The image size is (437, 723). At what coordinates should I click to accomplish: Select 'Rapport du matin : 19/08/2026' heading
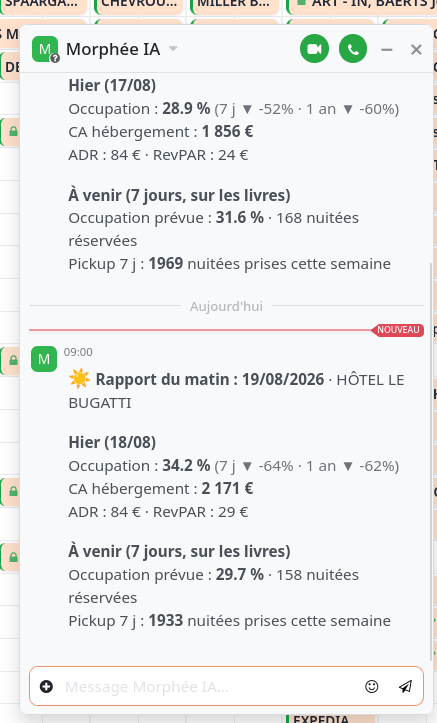[x=210, y=379]
